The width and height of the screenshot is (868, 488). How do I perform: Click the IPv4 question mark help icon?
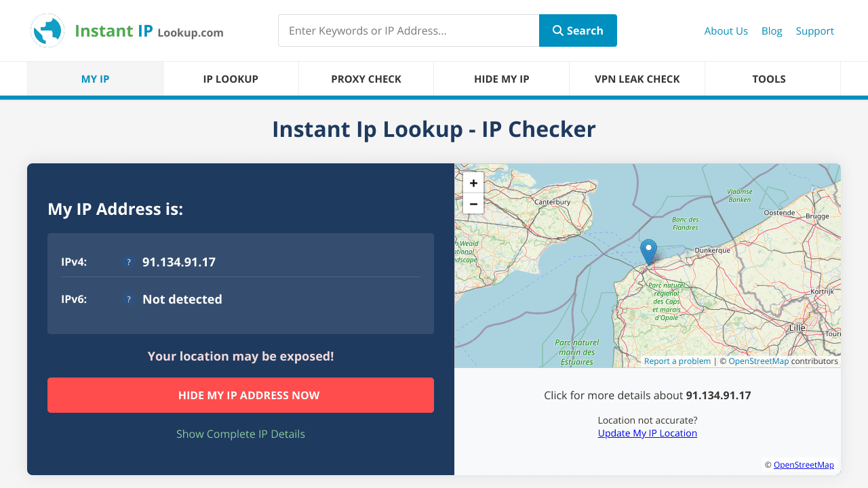[129, 262]
